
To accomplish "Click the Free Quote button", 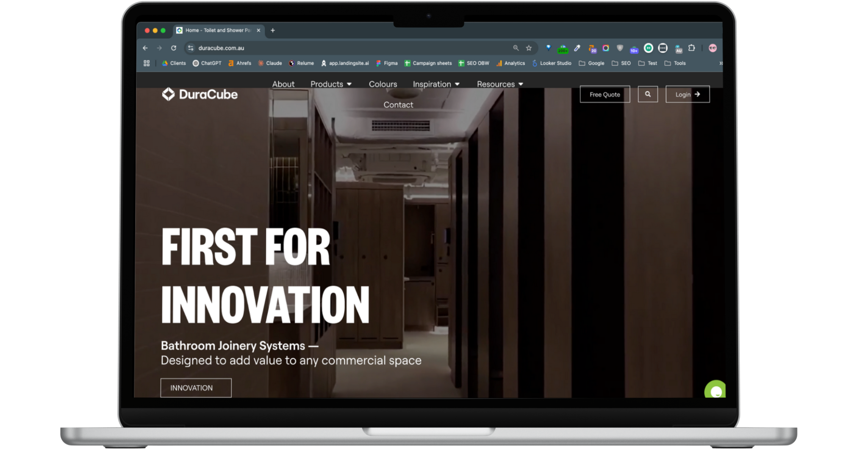I will click(605, 94).
